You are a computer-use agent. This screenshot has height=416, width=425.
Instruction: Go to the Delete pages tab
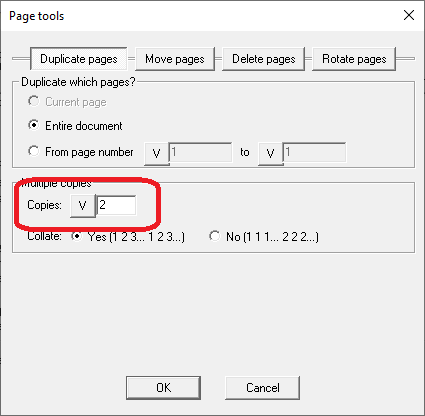click(x=263, y=59)
